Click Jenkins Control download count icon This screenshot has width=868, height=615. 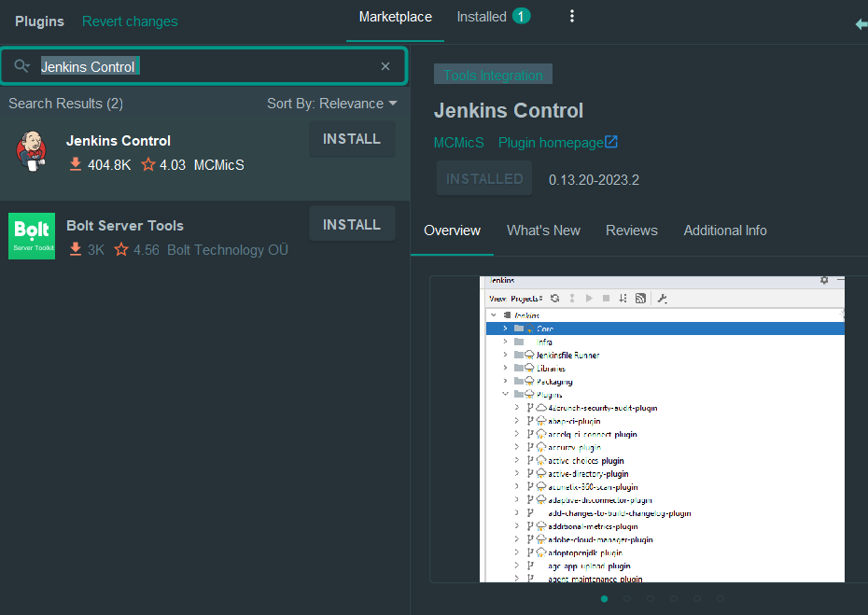[x=76, y=164]
